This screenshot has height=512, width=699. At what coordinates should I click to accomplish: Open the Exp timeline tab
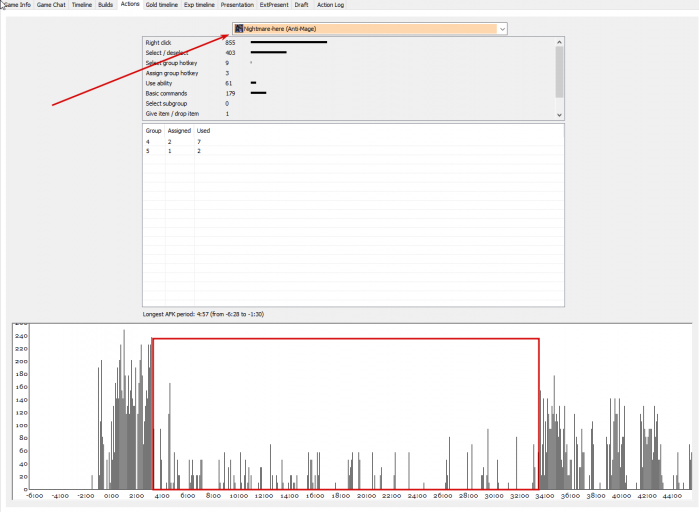(x=199, y=4)
